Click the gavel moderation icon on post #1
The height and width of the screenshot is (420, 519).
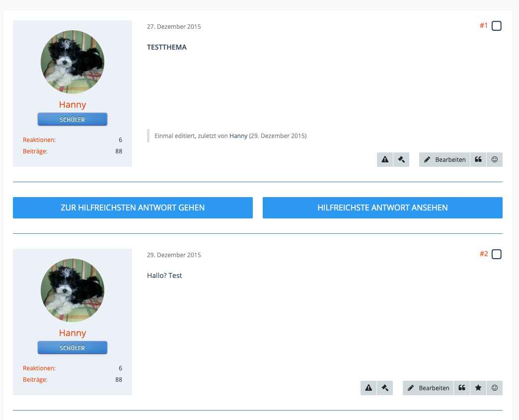[401, 160]
